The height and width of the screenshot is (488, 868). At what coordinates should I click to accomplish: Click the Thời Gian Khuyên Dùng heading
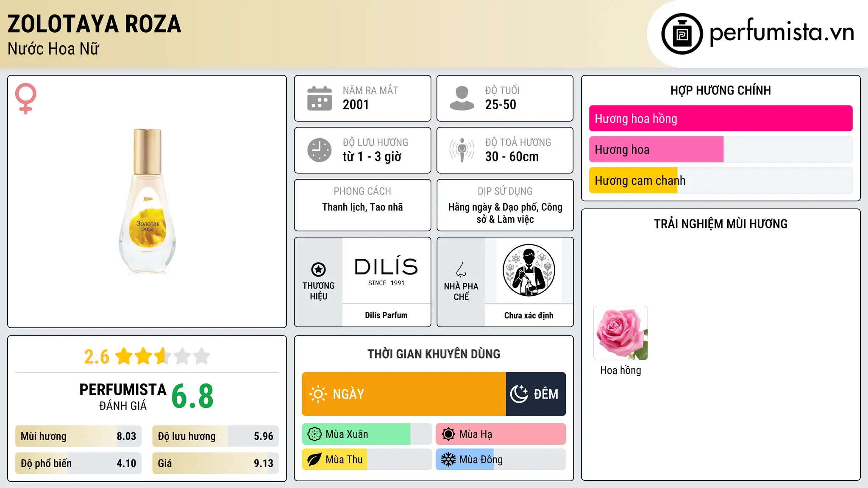pyautogui.click(x=434, y=354)
